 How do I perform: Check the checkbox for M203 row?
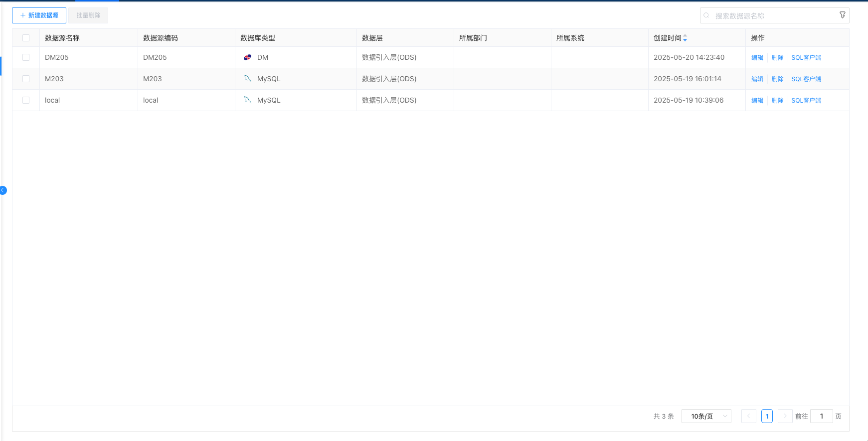tap(26, 79)
